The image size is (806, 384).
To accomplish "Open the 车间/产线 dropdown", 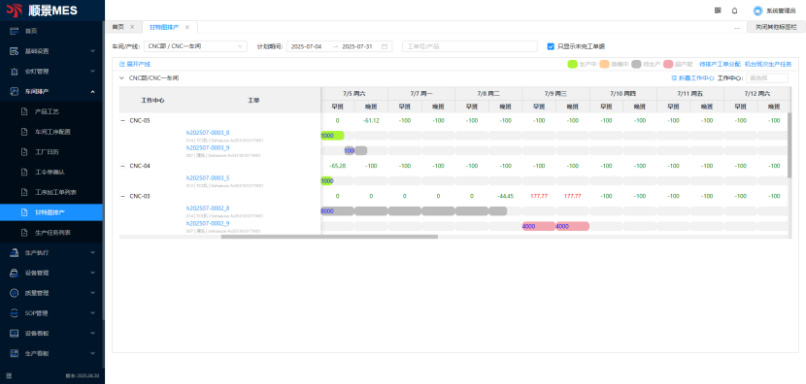I will point(195,46).
